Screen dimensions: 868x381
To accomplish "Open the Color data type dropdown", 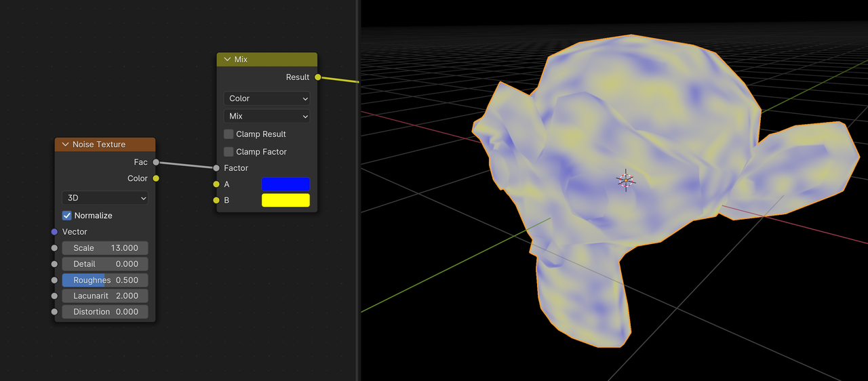I will click(267, 98).
